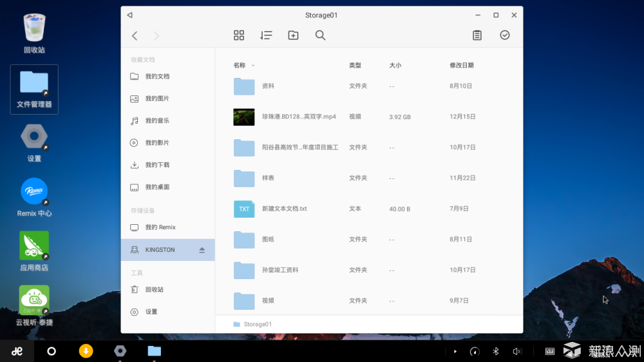Expand the system tray arrow
Screen dimensions: 644x362
point(455,351)
